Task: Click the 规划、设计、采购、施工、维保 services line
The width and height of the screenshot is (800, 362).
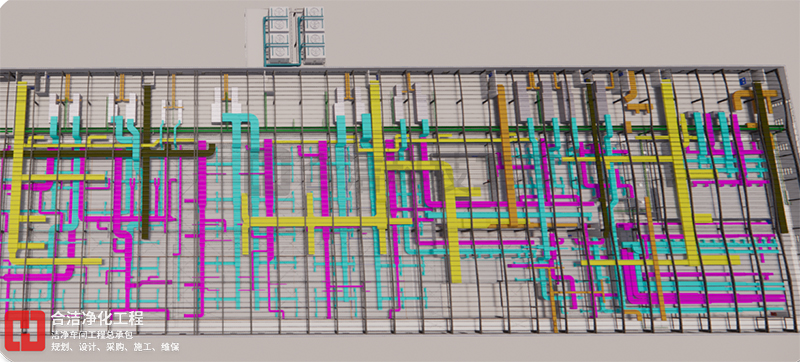Action: tap(115, 347)
